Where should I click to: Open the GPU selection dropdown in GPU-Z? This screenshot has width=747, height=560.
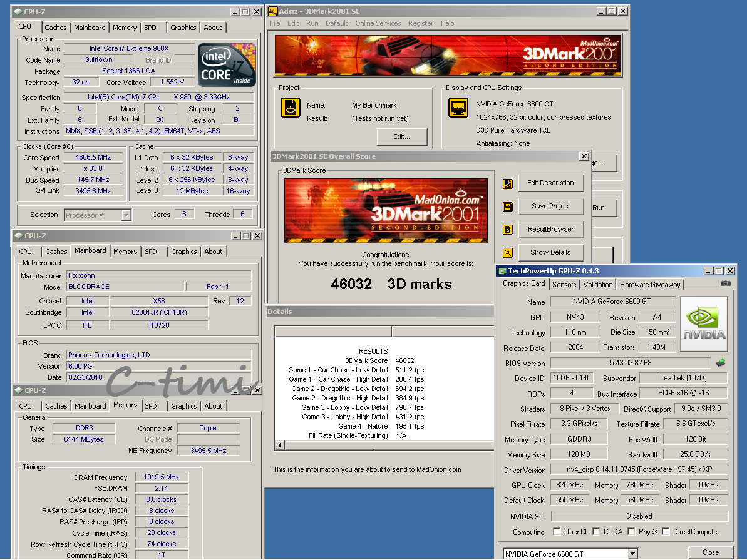click(632, 554)
